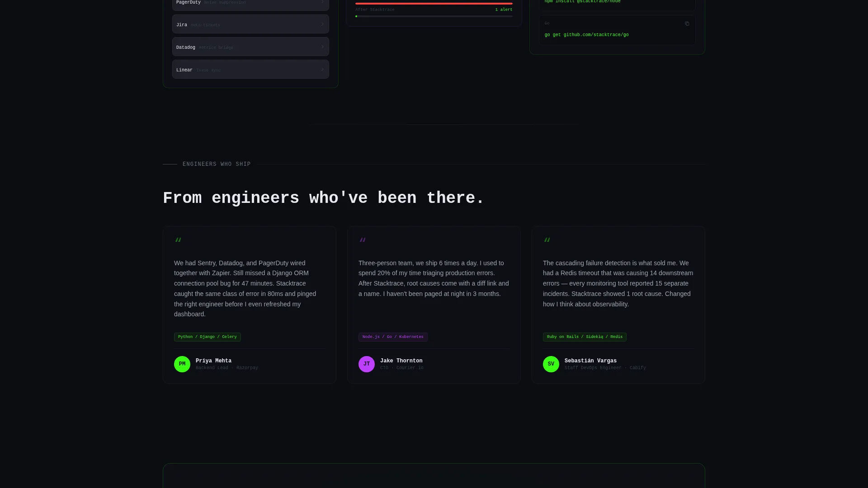Click the 'Issue sync' Linear description
The width and height of the screenshot is (868, 488).
pyautogui.click(x=208, y=70)
